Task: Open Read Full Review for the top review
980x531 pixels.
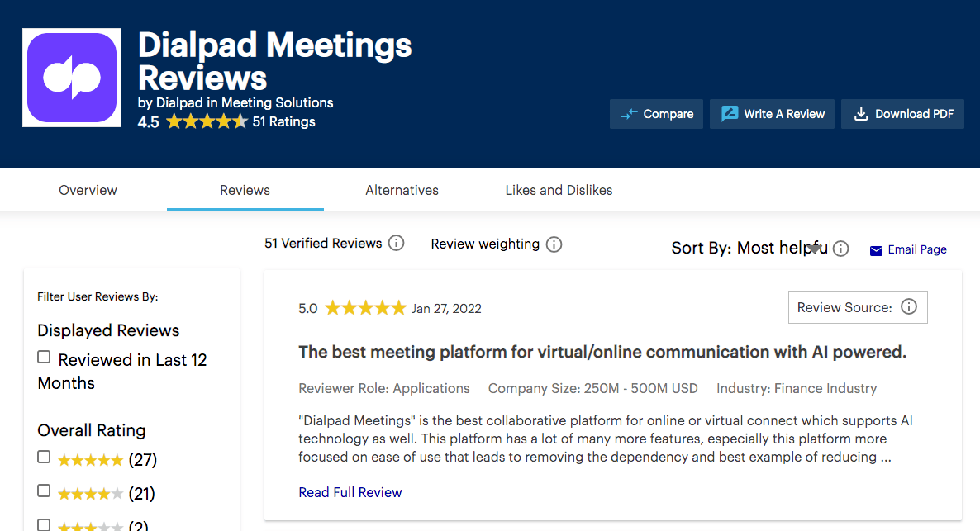Action: (350, 492)
